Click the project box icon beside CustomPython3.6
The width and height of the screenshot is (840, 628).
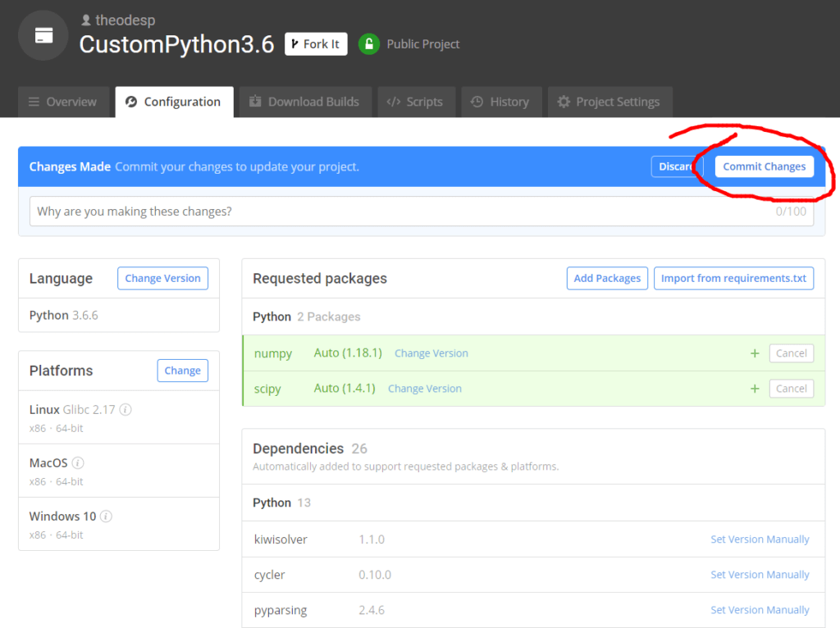click(43, 35)
